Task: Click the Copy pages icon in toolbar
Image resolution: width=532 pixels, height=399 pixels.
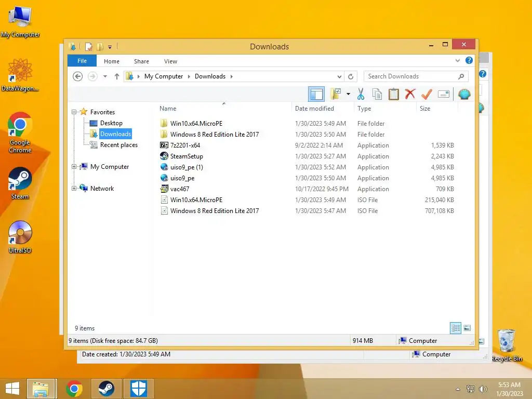Action: coord(377,94)
